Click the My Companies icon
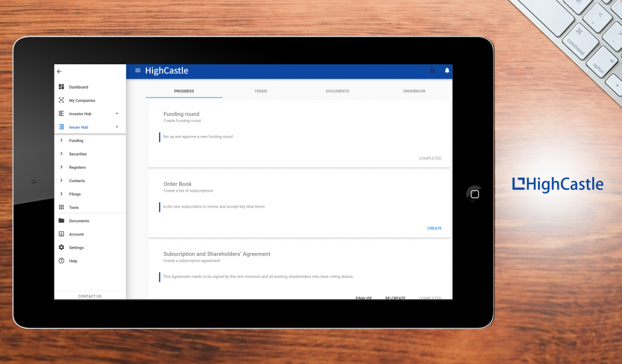The height and width of the screenshot is (364, 622). pos(61,101)
